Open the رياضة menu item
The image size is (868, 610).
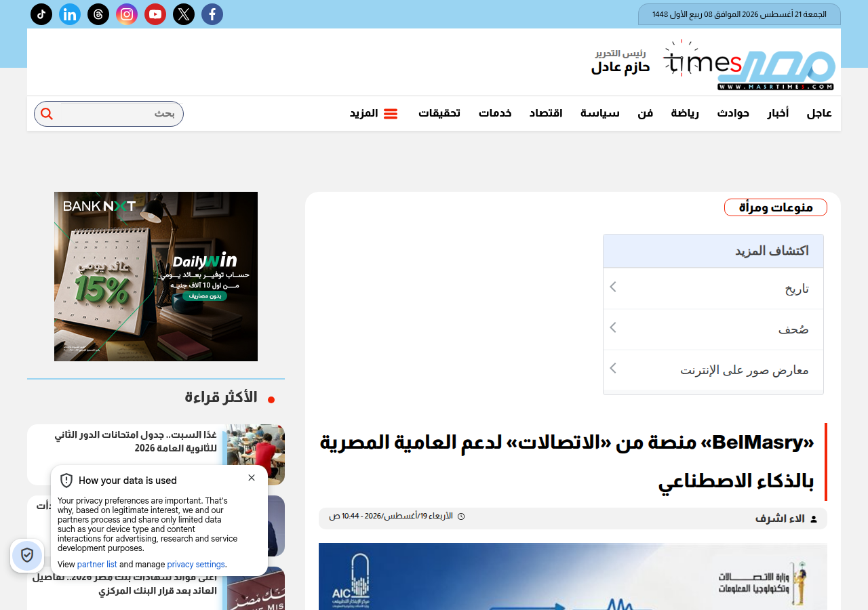(x=685, y=114)
